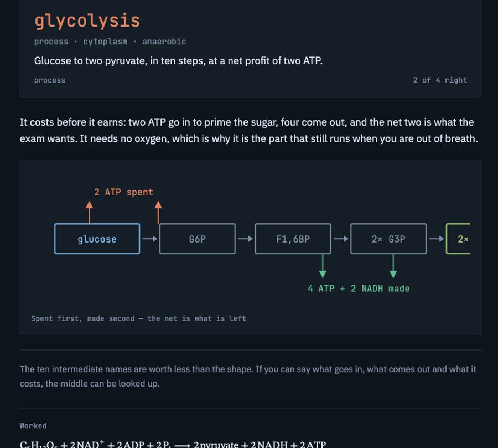Screen dimensions: 498x448
Task: Click the 'Worked' section label
Action: 33,426
